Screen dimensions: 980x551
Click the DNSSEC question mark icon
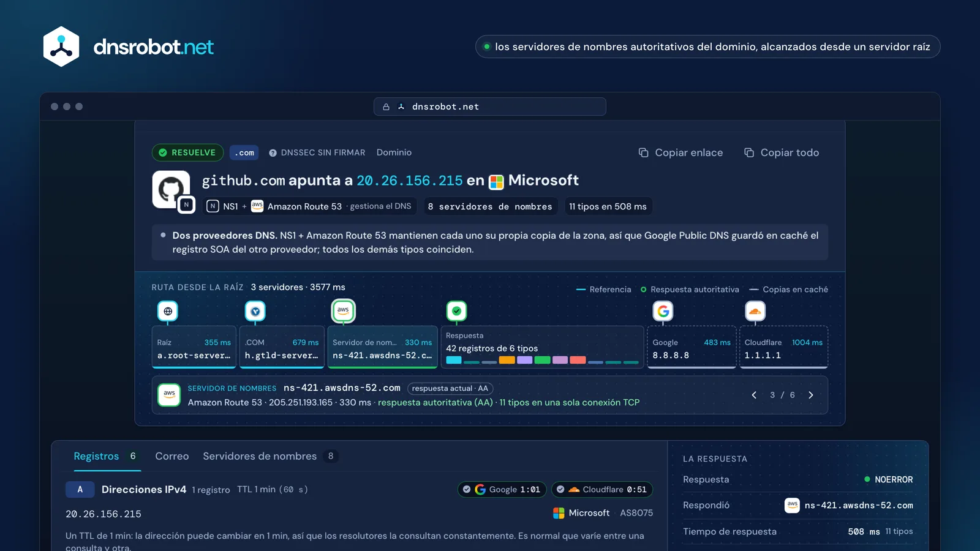coord(273,153)
